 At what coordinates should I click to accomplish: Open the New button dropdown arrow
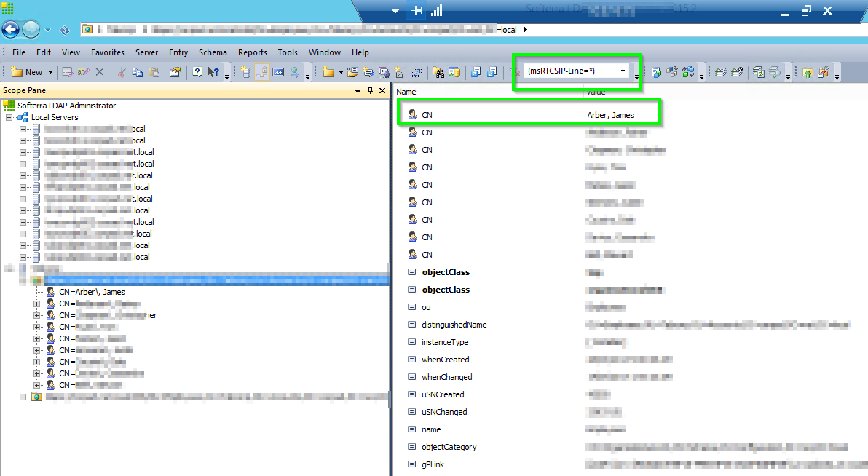tap(50, 72)
